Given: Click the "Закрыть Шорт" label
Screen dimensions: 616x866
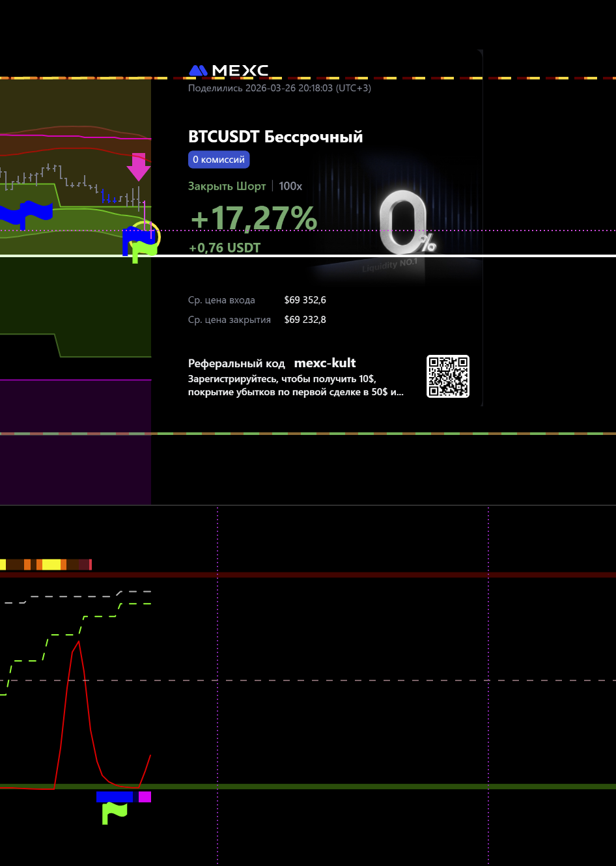Looking at the screenshot, I should pos(227,186).
